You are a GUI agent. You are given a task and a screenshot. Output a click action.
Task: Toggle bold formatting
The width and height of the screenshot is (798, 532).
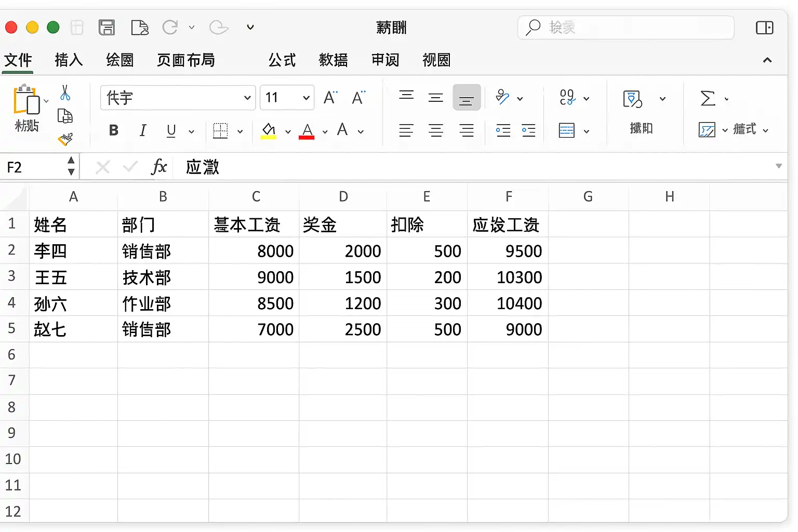(x=114, y=130)
